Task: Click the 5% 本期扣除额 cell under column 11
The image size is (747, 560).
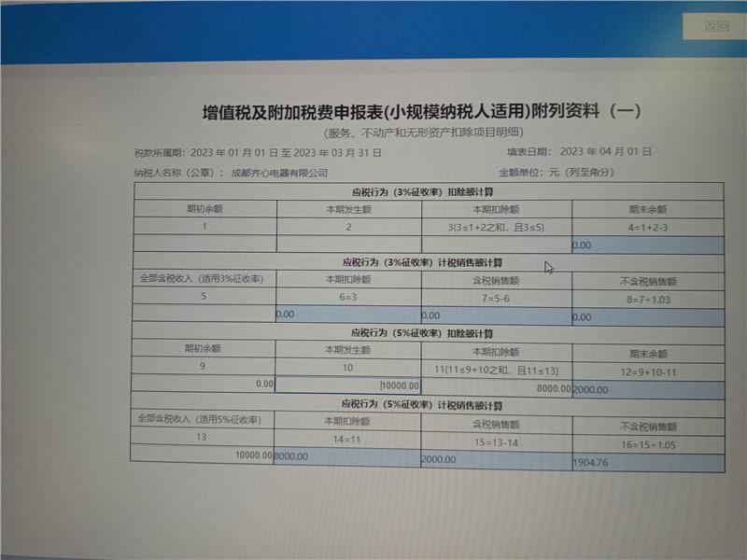Action: 496,387
